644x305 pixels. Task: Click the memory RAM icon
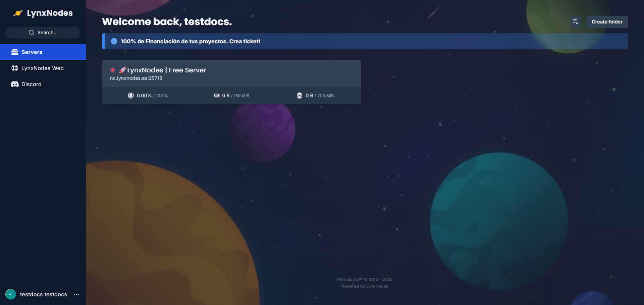217,96
